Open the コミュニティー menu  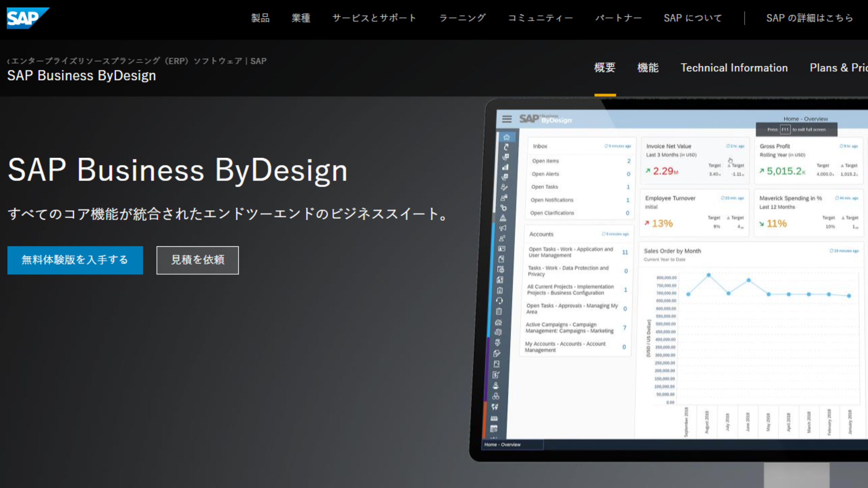pos(540,18)
